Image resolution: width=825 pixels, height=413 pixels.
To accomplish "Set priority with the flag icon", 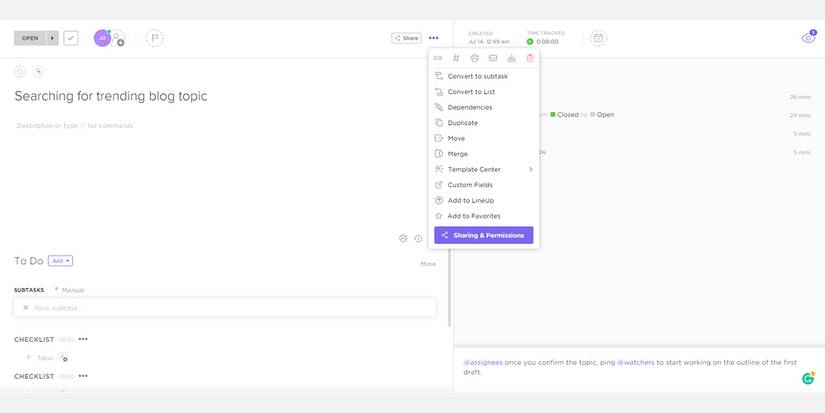I will [x=155, y=38].
